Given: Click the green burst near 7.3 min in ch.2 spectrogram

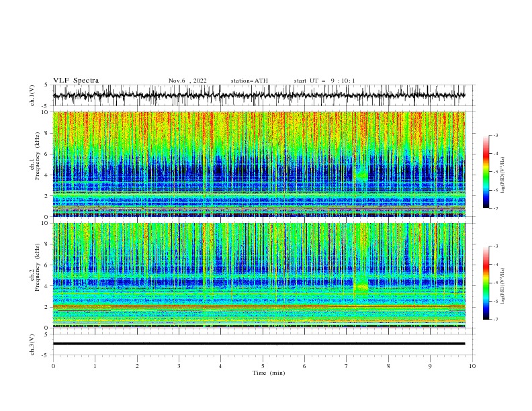Looking at the screenshot, I should 361,285.
